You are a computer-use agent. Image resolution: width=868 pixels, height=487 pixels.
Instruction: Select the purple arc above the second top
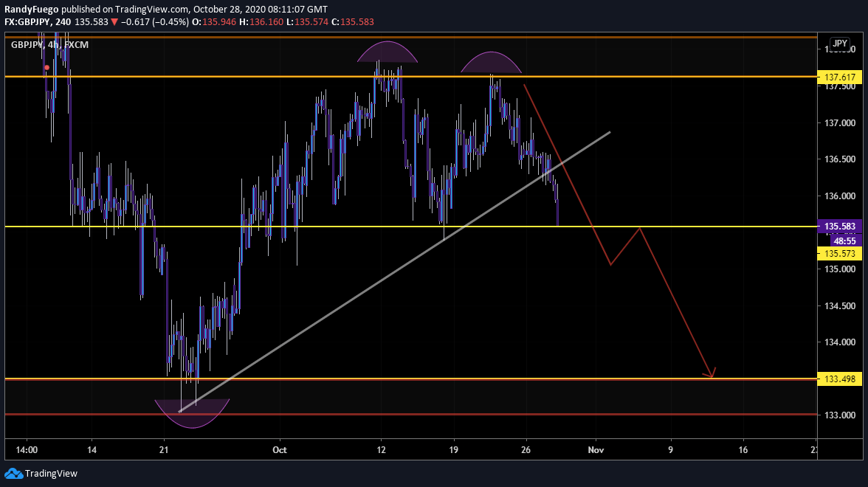(491, 62)
